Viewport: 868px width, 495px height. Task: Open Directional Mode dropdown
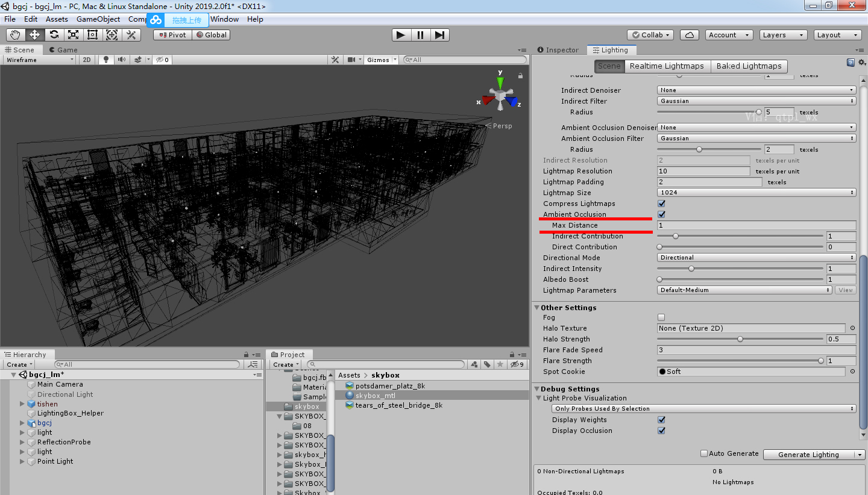(x=756, y=258)
